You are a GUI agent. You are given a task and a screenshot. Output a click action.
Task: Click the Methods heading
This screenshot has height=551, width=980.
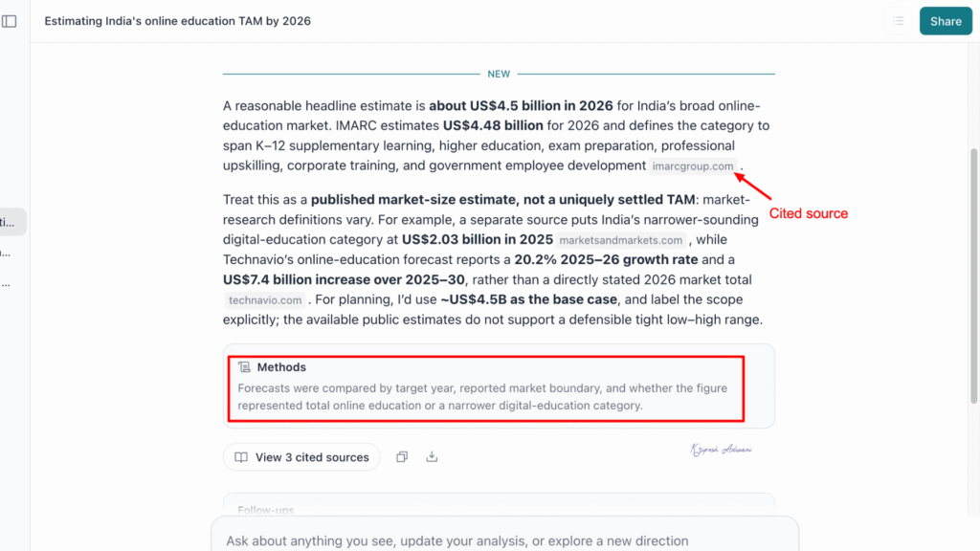point(281,367)
